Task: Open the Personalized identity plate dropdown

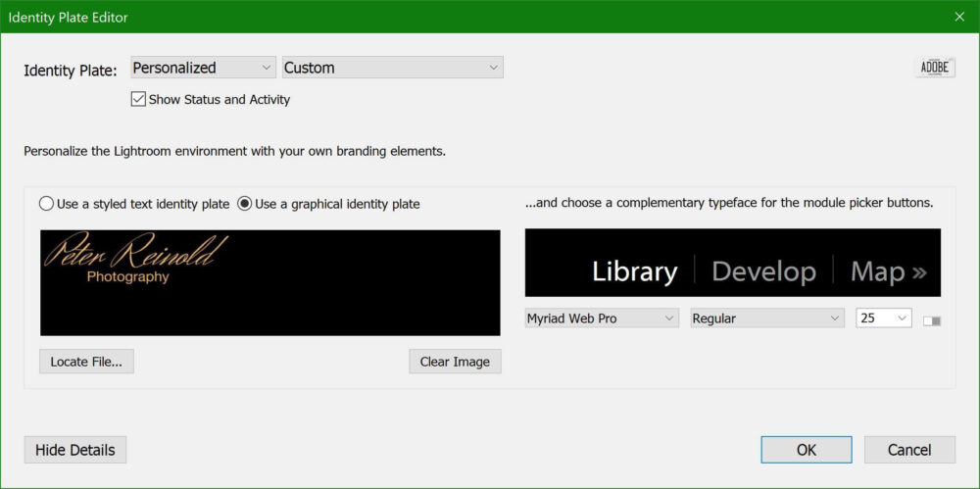Action: tap(203, 68)
